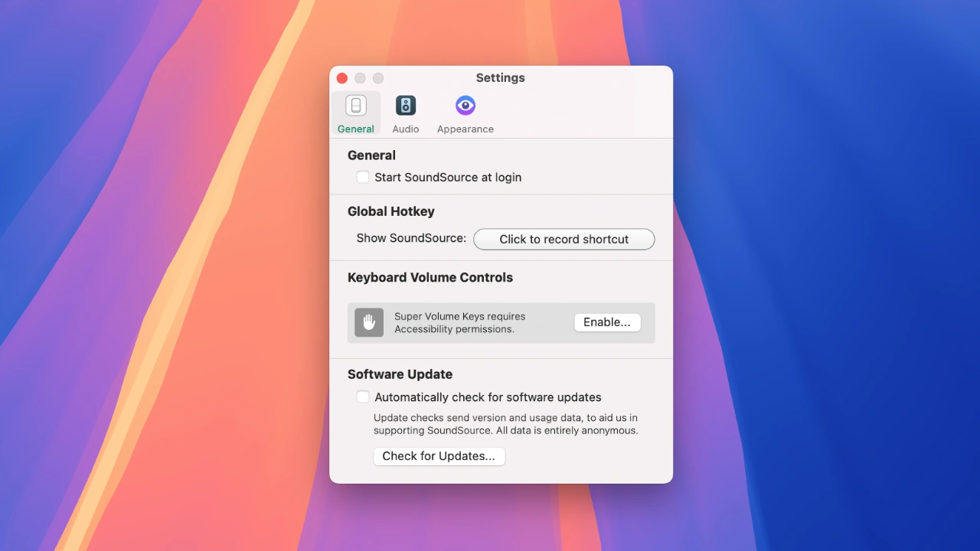Click the 'Show SoundSource:' label
This screenshot has width=980, height=551.
(x=411, y=238)
